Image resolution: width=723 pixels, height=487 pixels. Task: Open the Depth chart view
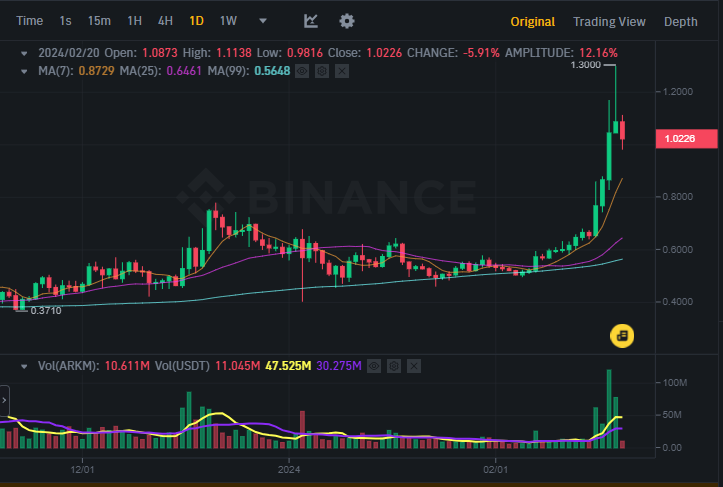pos(681,22)
